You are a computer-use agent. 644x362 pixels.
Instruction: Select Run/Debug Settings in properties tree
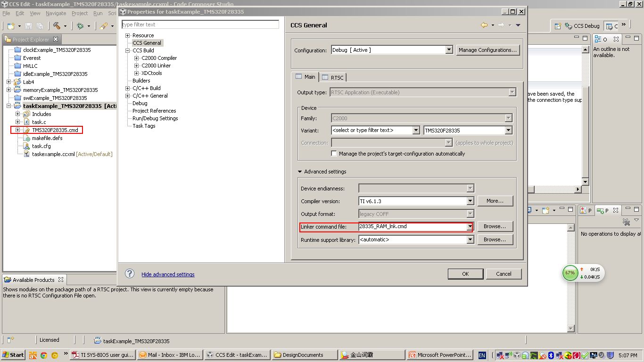155,118
